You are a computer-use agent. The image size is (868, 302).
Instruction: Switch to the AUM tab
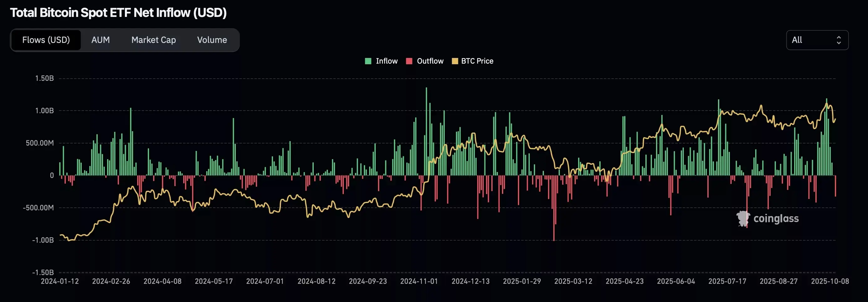point(101,40)
